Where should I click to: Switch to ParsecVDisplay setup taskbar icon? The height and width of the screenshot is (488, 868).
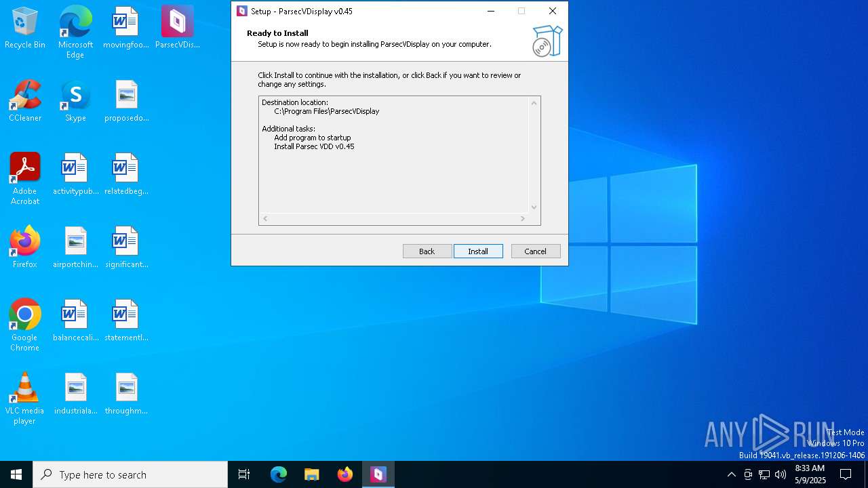(378, 474)
